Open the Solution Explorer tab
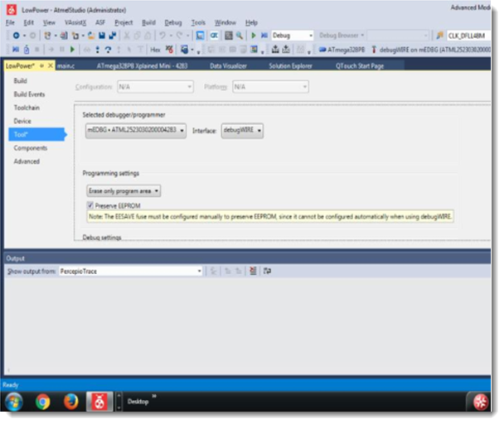The width and height of the screenshot is (504, 424). coord(292,65)
